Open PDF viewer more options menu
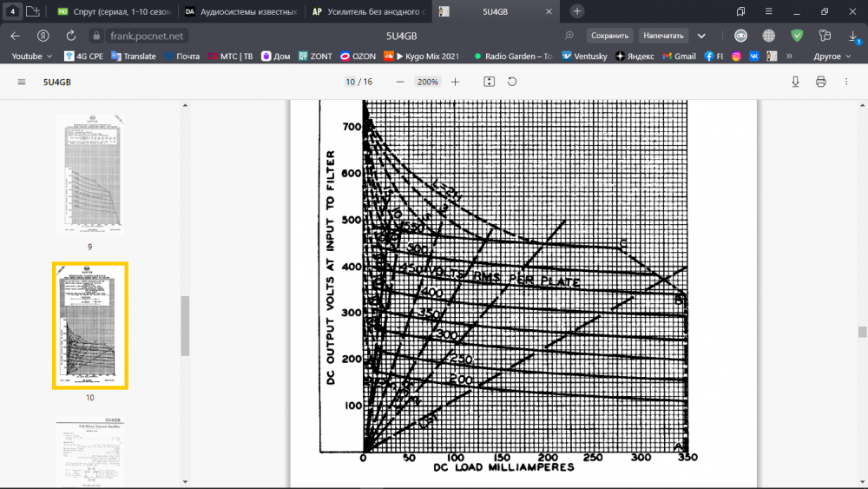This screenshot has height=489, width=868. 846,82
